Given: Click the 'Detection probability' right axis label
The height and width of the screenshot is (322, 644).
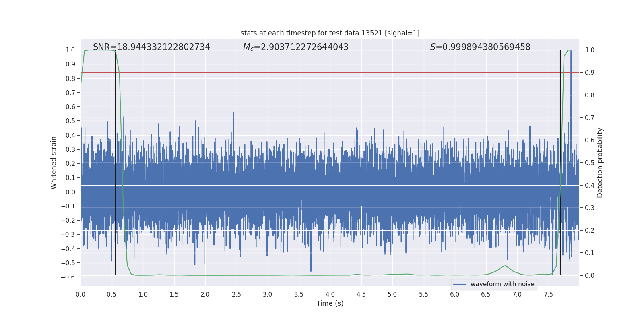Looking at the screenshot, I should [600, 163].
